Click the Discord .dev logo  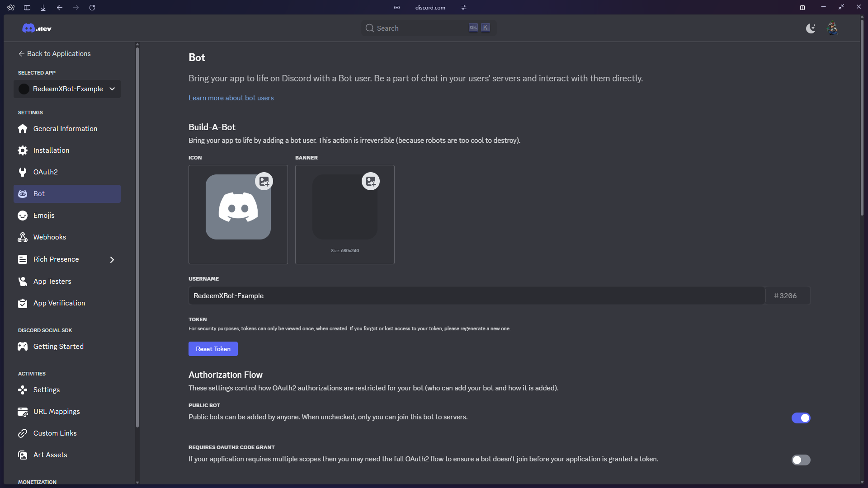coord(37,28)
